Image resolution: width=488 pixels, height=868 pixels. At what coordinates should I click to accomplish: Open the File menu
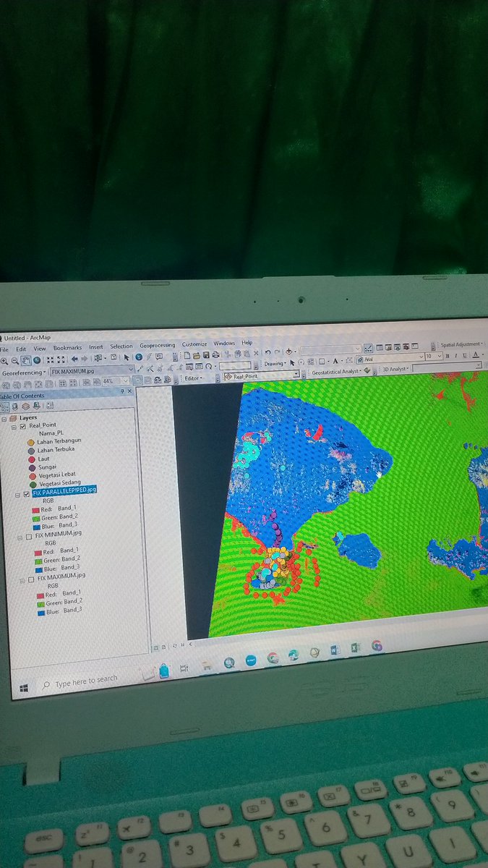[x=4, y=349]
